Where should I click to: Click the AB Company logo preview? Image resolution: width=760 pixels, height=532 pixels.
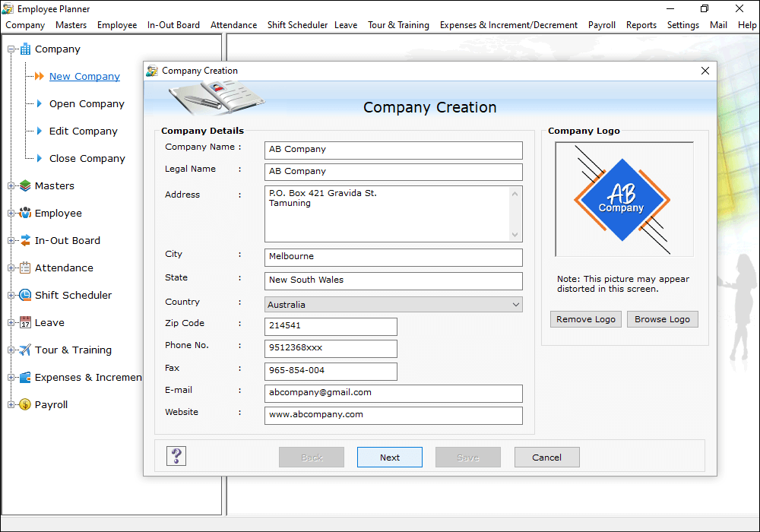tap(624, 199)
